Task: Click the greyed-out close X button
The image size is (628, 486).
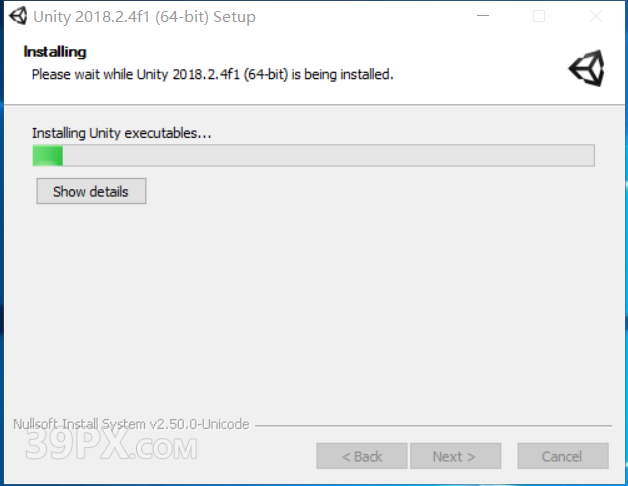Action: (x=596, y=16)
